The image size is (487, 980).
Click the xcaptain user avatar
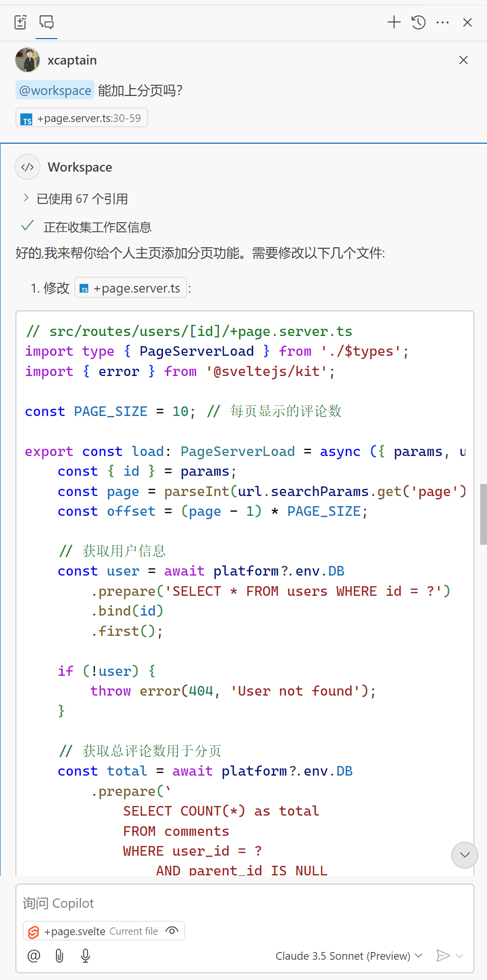coord(27,60)
